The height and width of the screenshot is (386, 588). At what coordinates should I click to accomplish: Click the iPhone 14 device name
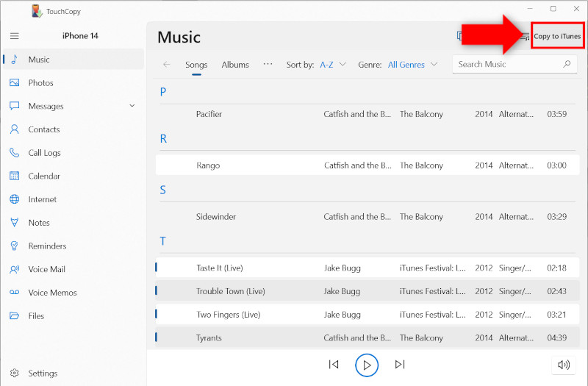80,36
